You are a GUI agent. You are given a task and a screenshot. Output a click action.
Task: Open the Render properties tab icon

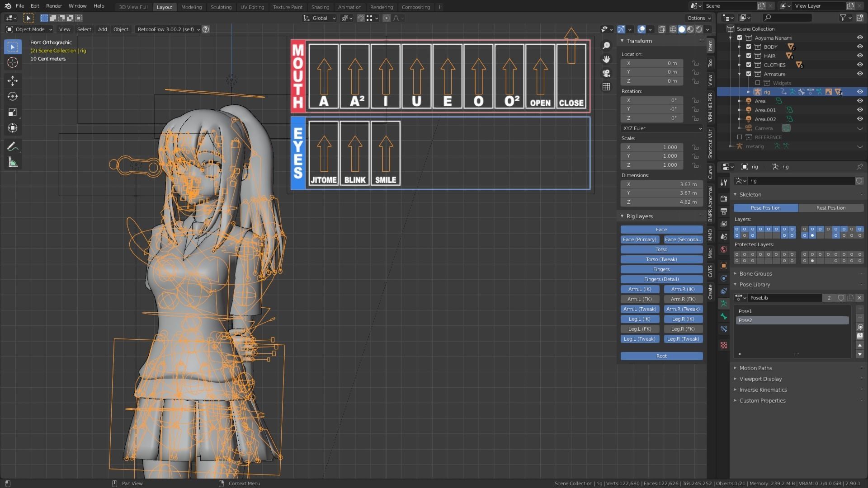click(x=724, y=199)
